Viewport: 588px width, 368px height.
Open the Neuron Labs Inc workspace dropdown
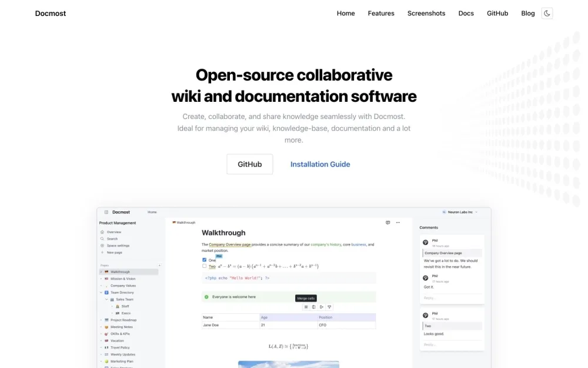460,212
